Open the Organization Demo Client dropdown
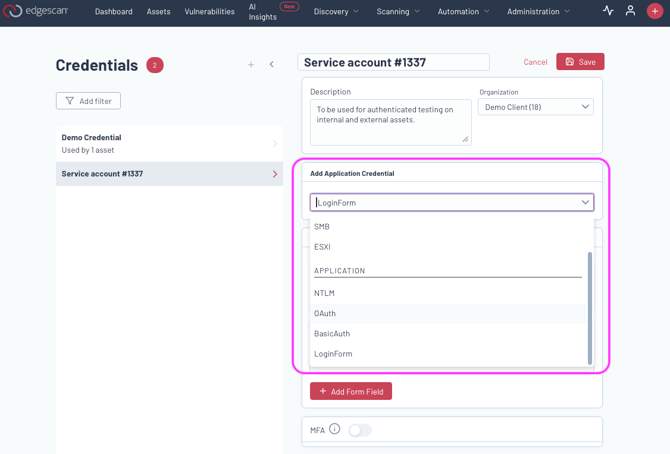The height and width of the screenshot is (454, 670). pos(537,107)
